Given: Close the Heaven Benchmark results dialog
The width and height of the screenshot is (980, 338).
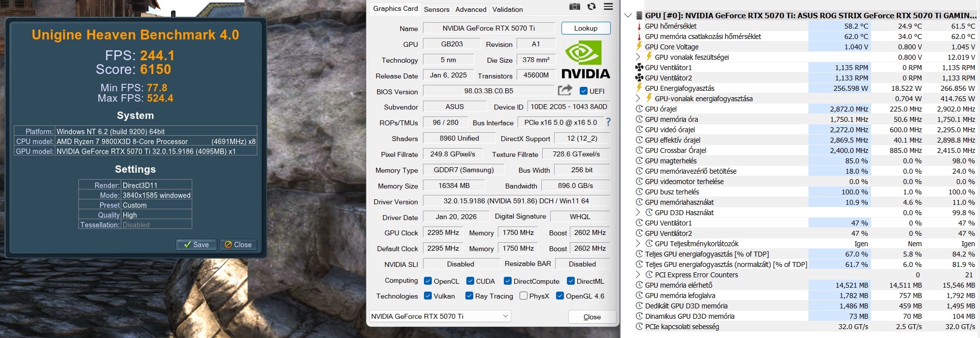Looking at the screenshot, I should [x=238, y=245].
